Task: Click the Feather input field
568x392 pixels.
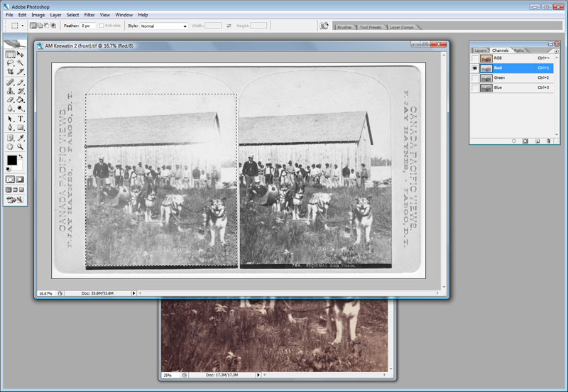Action: pyautogui.click(x=87, y=26)
